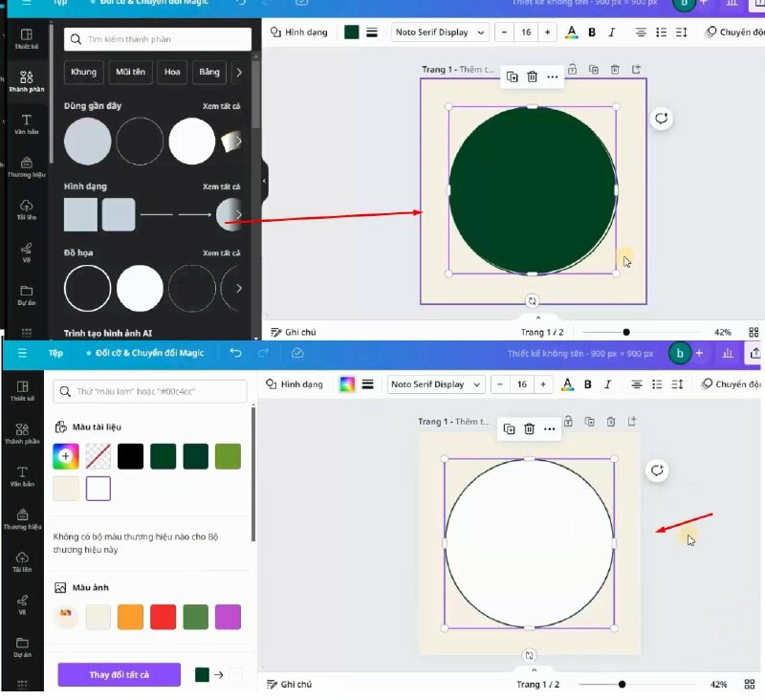Expand more shapes in the Hình dạng row
Image resolution: width=765 pixels, height=700 pixels.
[238, 215]
